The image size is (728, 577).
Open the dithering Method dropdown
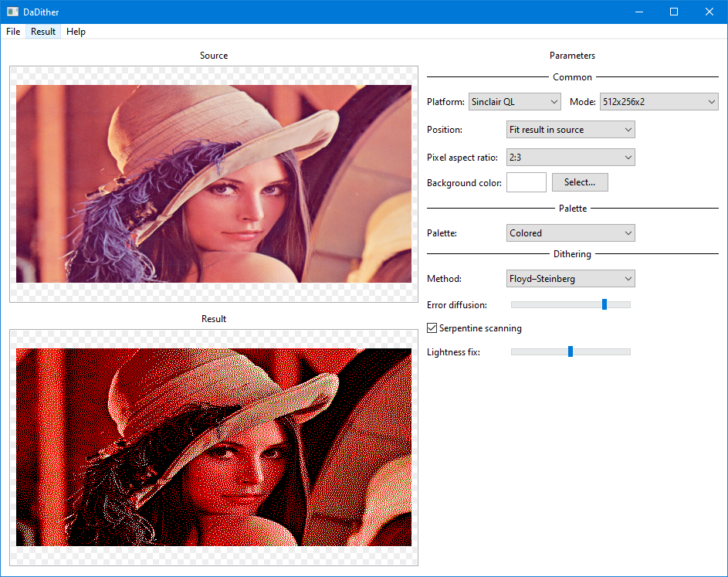coord(571,279)
